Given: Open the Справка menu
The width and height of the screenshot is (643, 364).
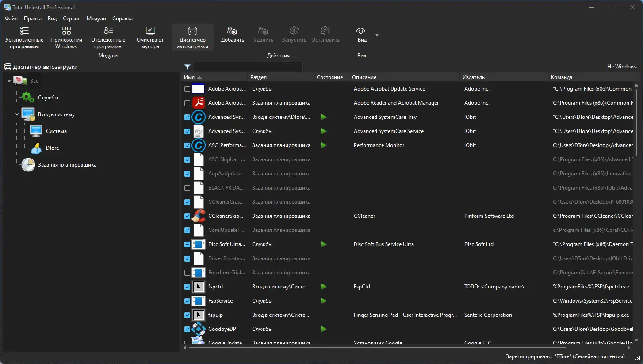Looking at the screenshot, I should (x=122, y=19).
